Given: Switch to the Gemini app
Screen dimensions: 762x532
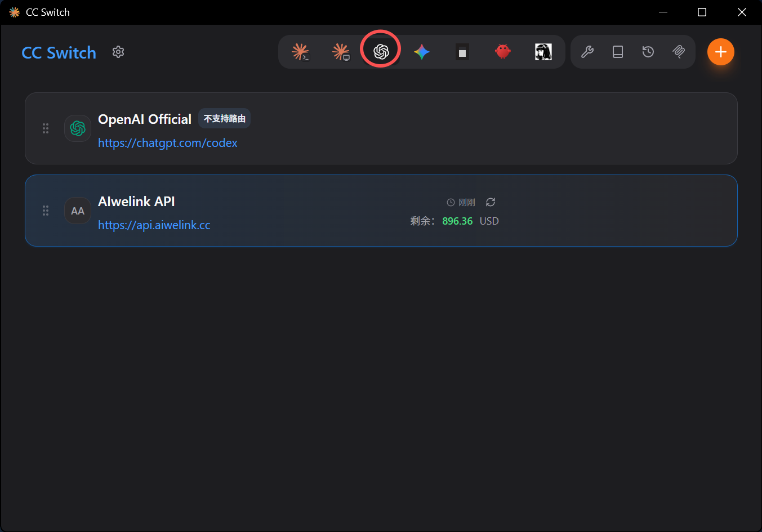Looking at the screenshot, I should (x=422, y=52).
